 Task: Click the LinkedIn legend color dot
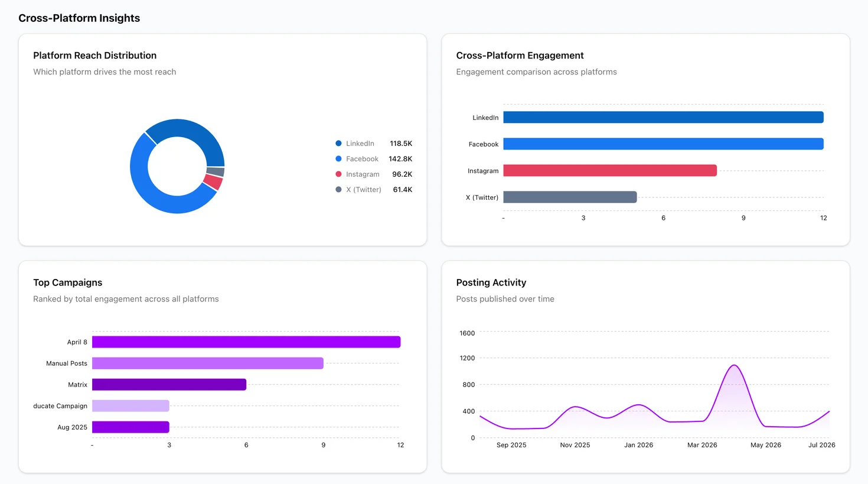pos(338,144)
